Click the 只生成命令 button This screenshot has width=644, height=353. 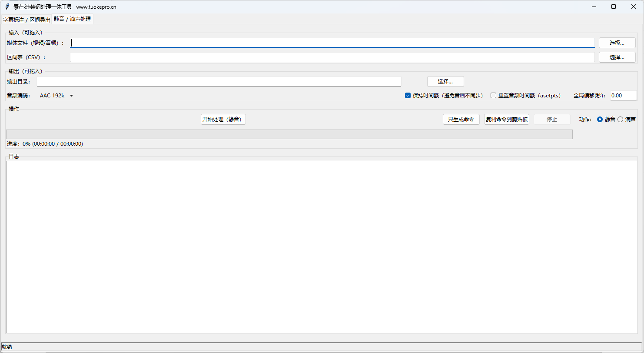[x=461, y=119]
